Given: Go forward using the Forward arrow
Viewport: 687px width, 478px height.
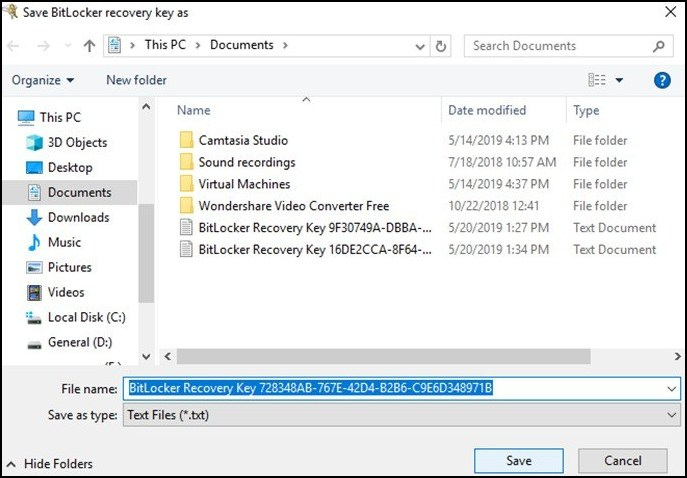Looking at the screenshot, I should (43, 46).
